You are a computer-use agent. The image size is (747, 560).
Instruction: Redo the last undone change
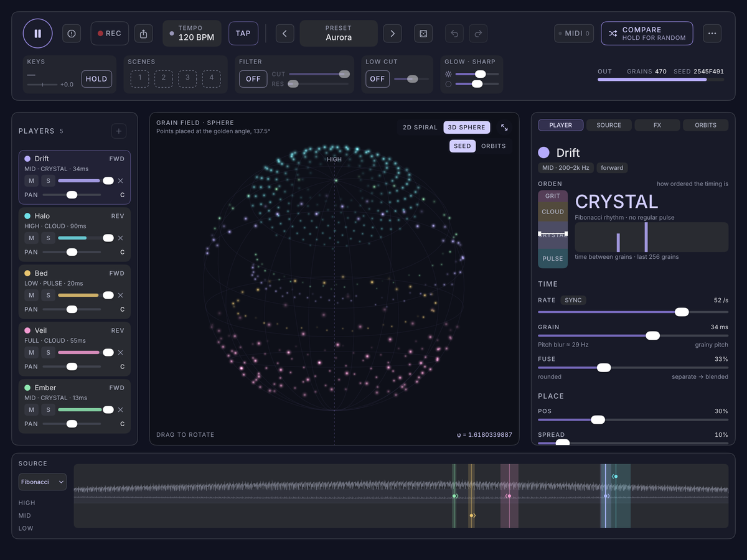tap(478, 34)
